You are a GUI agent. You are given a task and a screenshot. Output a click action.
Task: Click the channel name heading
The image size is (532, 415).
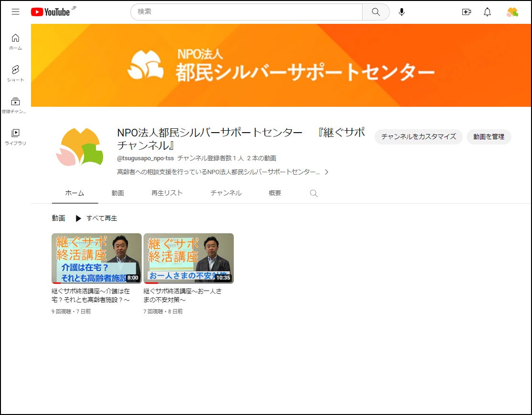(241, 139)
